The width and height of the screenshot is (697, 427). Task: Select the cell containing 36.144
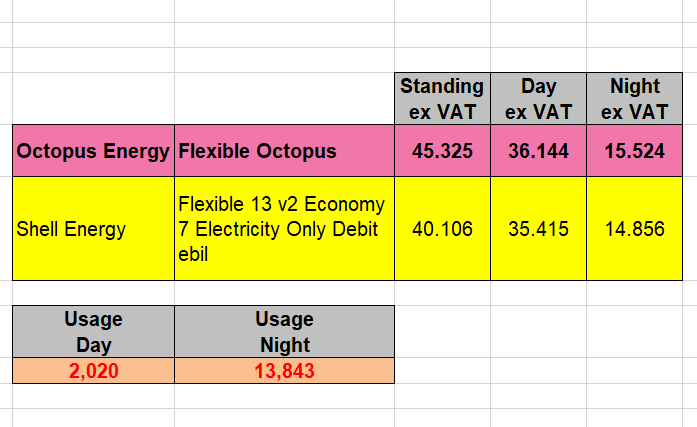(538, 151)
